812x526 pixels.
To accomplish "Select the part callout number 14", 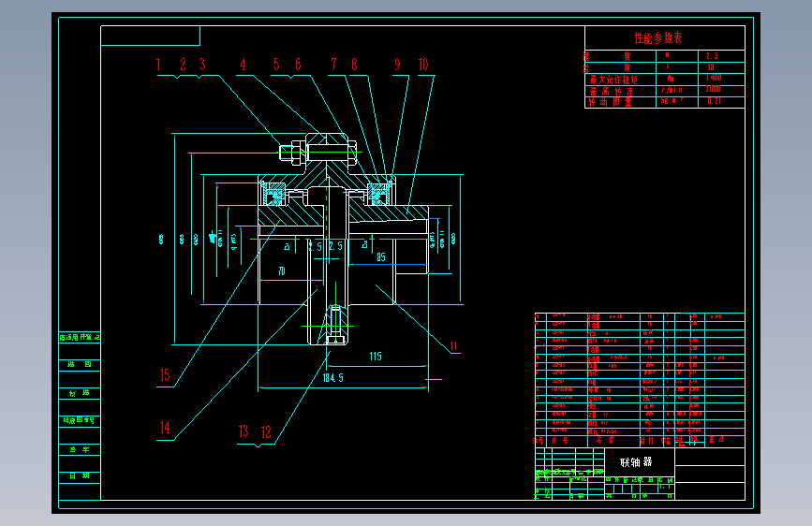I will 165,428.
